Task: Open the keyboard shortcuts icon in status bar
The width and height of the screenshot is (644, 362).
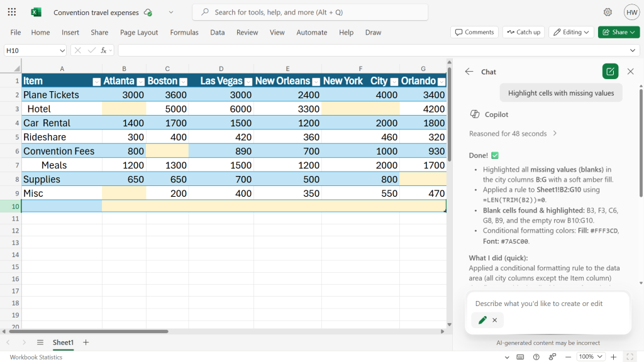Action: [x=520, y=356]
